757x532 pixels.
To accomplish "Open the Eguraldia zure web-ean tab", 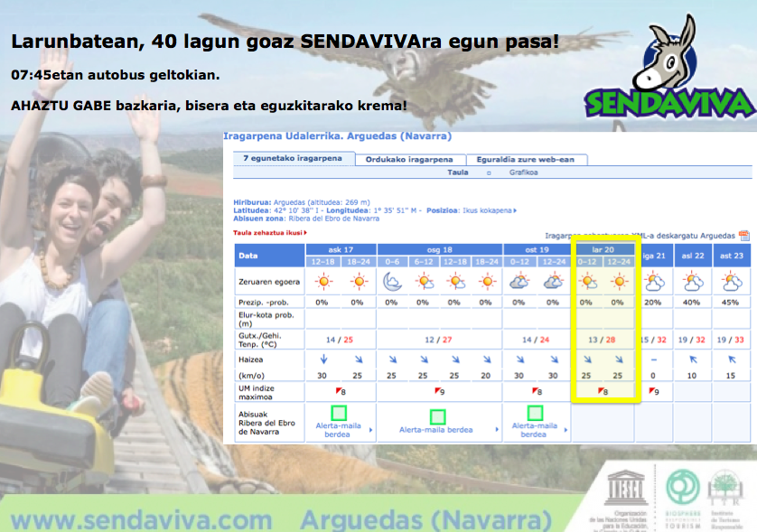I will pyautogui.click(x=526, y=160).
